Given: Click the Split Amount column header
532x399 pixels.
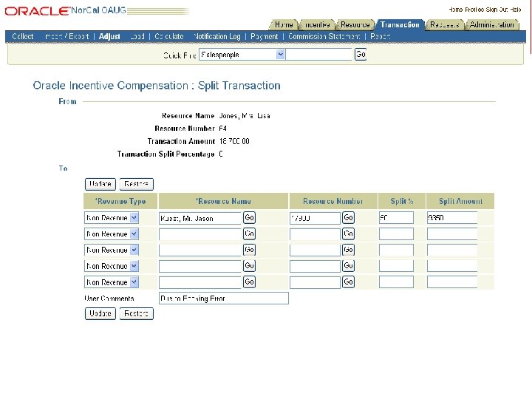Looking at the screenshot, I should point(460,201).
